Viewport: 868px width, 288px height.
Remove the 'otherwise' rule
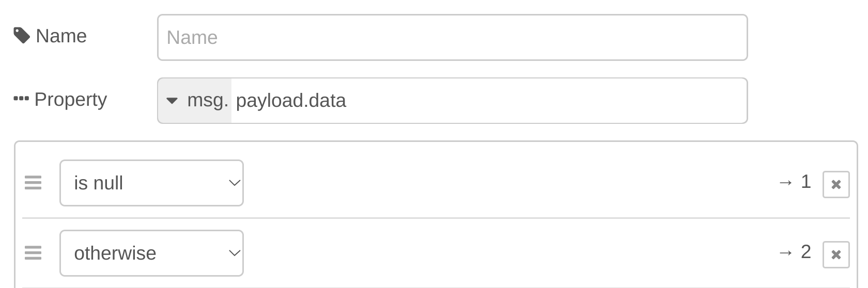click(836, 254)
